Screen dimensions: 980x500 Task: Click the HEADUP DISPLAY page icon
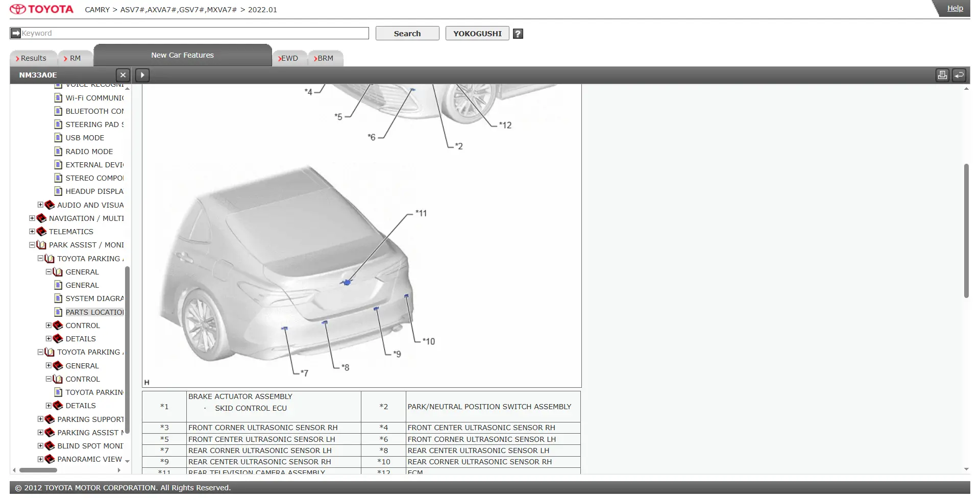58,191
